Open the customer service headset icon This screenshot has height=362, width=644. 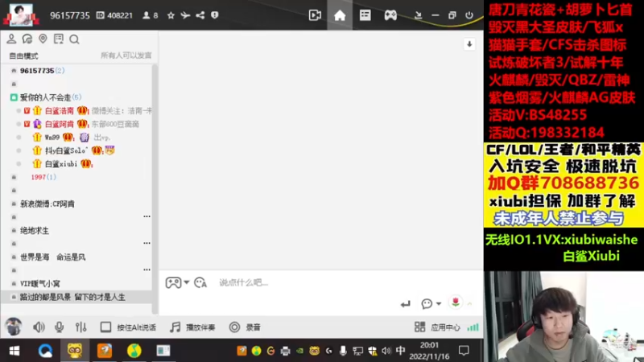27,39
